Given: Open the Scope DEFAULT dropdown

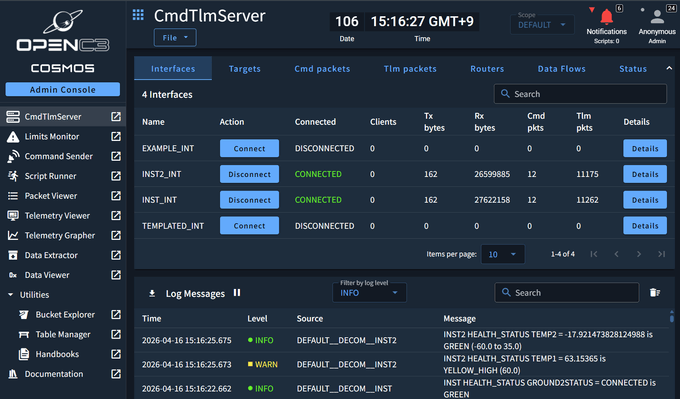Looking at the screenshot, I should 542,24.
